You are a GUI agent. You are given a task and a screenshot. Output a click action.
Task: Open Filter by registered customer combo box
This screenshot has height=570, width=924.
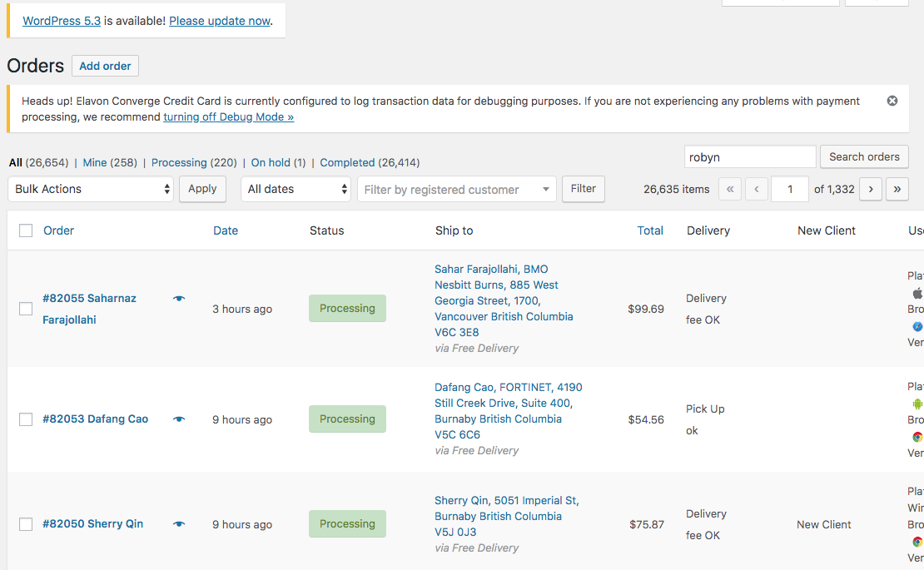[x=456, y=190]
